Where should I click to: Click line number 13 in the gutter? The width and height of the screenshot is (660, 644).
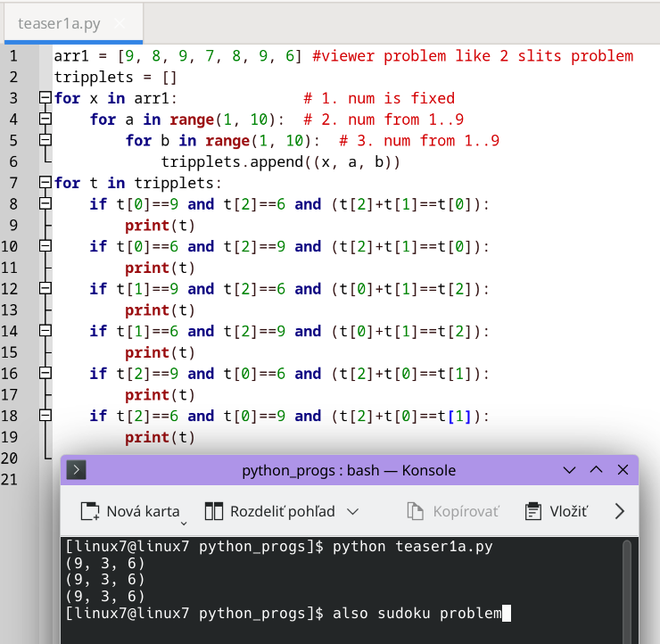pyautogui.click(x=9, y=310)
